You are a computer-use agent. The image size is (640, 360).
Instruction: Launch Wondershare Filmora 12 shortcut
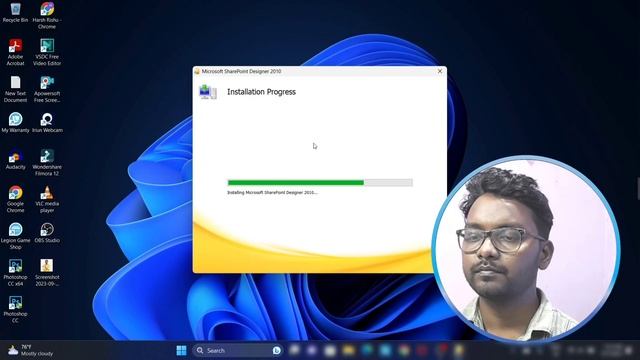(47, 162)
